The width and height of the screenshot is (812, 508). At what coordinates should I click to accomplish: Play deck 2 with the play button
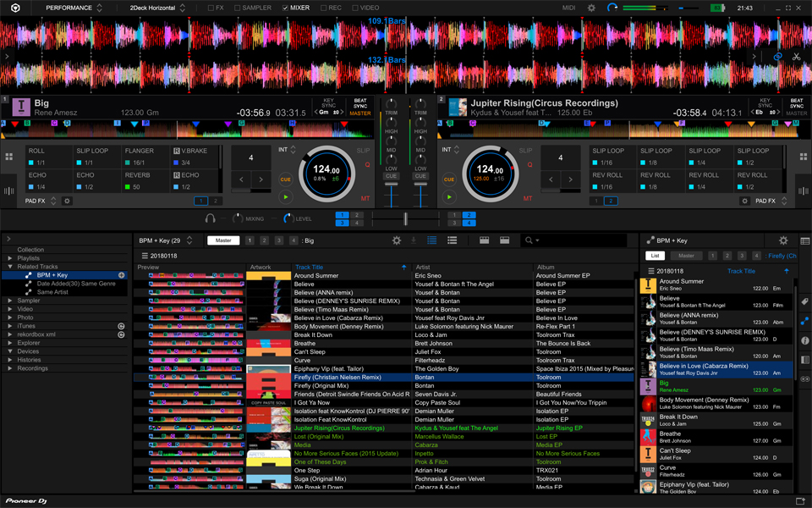[x=449, y=197]
